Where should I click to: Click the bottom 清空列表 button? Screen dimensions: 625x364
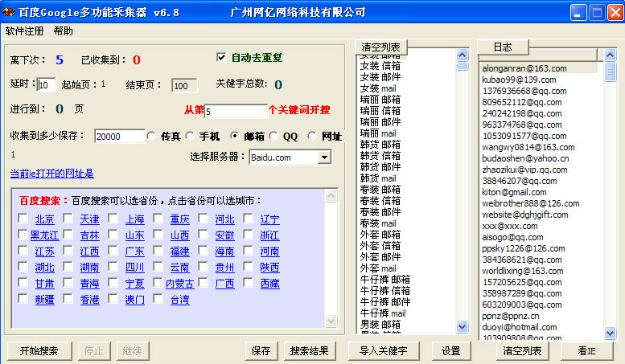tap(522, 351)
